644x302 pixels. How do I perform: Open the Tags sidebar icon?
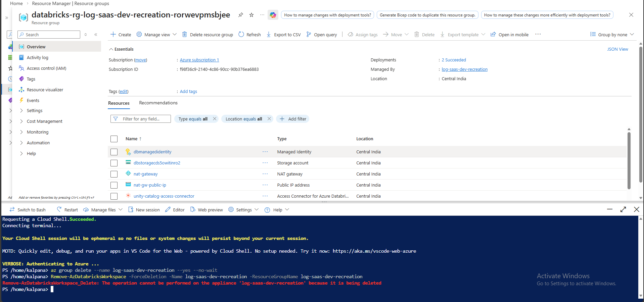coord(21,79)
